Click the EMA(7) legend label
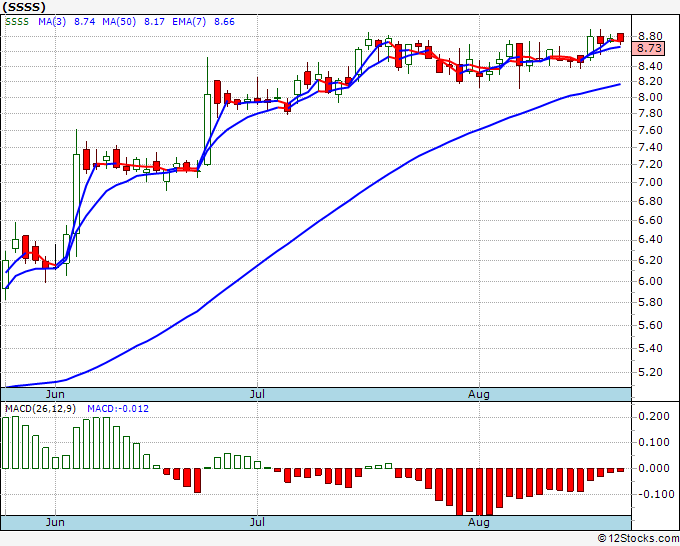The width and height of the screenshot is (680, 546). click(x=189, y=22)
